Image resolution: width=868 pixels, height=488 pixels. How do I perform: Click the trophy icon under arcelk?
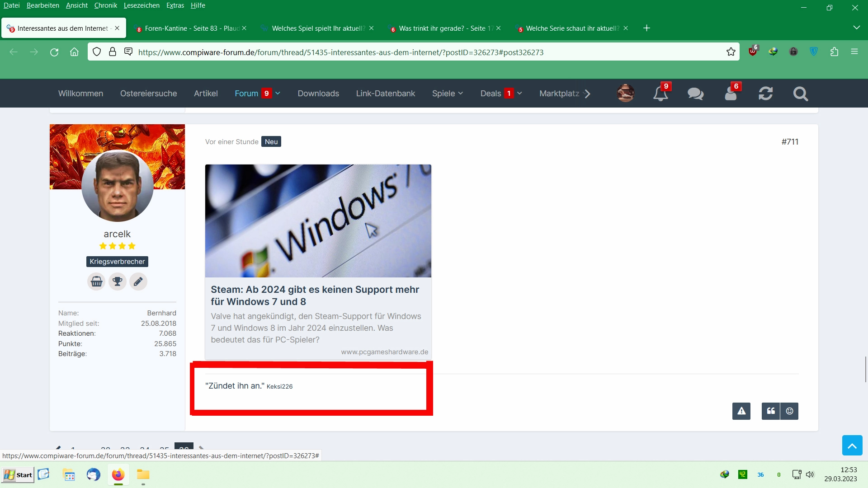tap(118, 282)
